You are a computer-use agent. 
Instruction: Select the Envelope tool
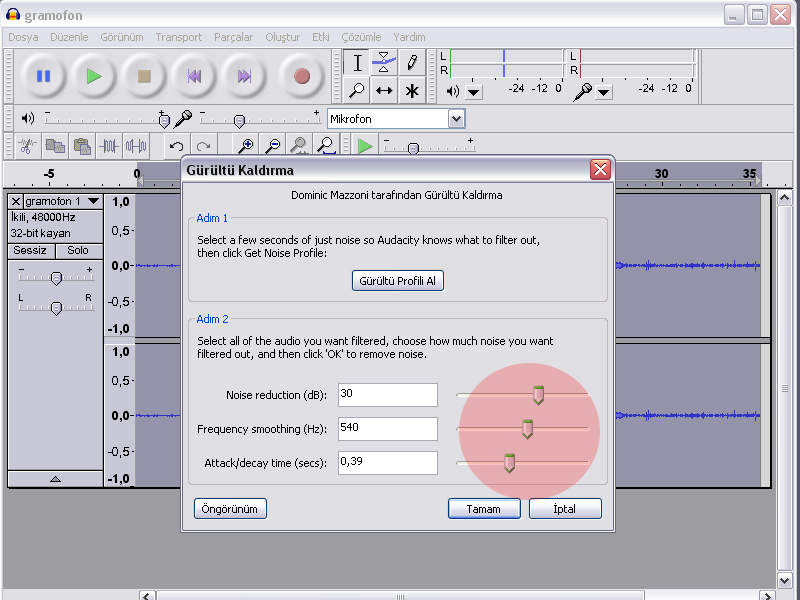pyautogui.click(x=384, y=63)
